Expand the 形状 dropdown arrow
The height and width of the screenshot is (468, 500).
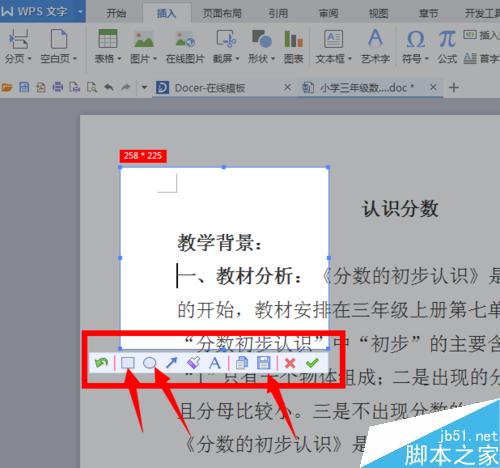tap(273, 59)
